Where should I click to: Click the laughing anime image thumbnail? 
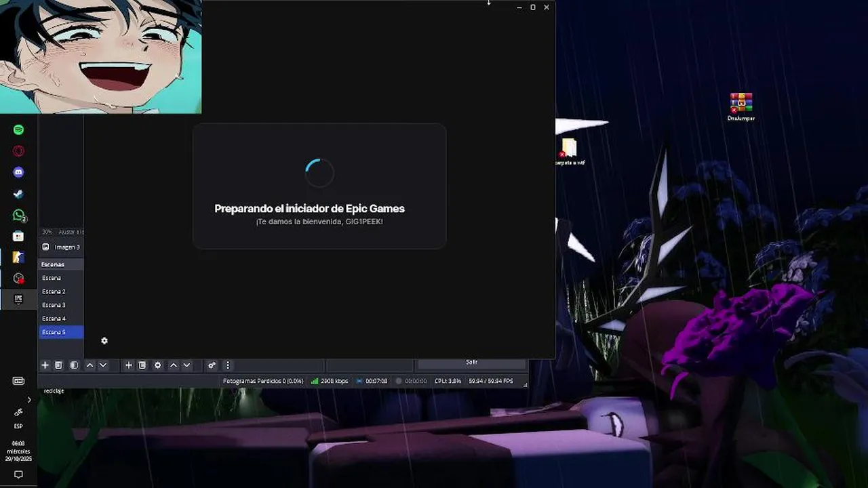(x=100, y=56)
